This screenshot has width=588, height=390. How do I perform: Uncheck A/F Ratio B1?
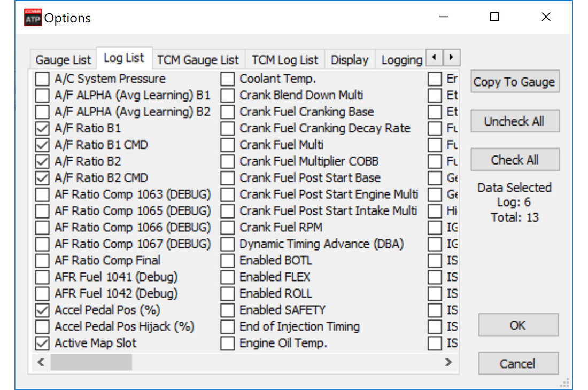pyautogui.click(x=42, y=129)
